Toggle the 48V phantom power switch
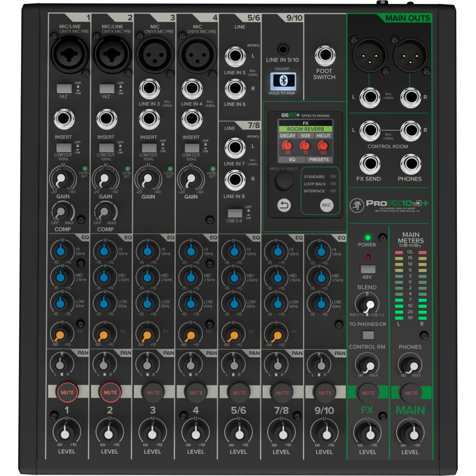Viewport: 476px width, 476px height. pyautogui.click(x=368, y=269)
